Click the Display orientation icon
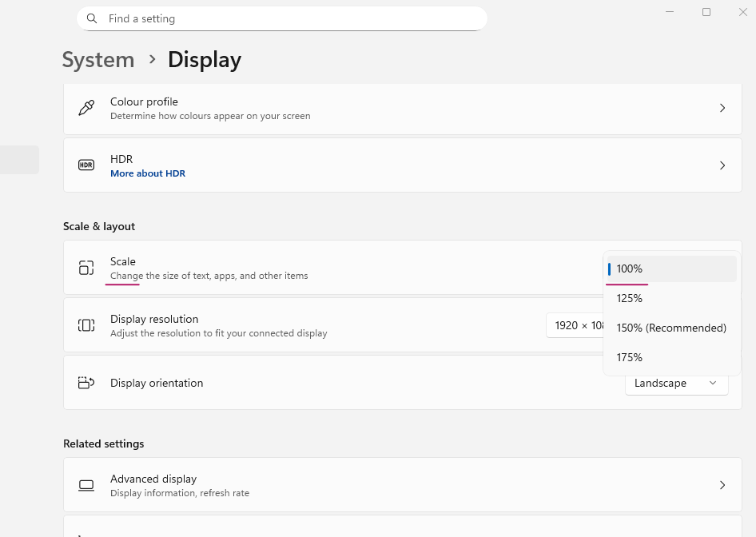Screen dimensions: 756x537 click(x=86, y=383)
